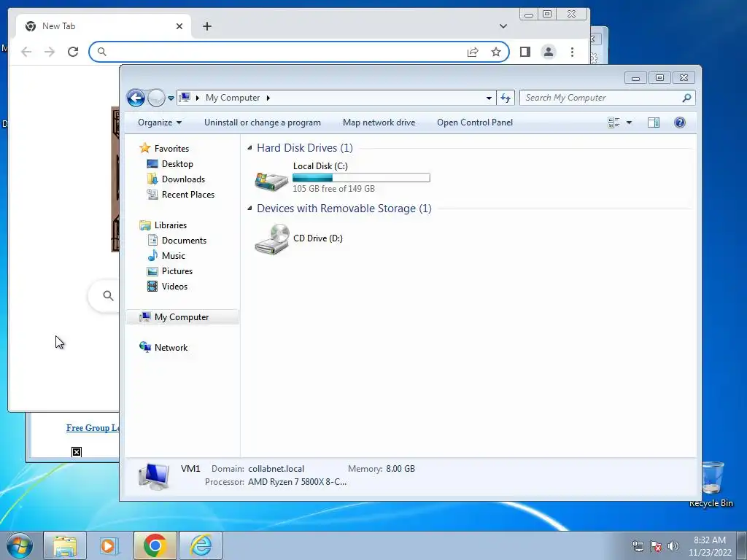The height and width of the screenshot is (560, 747).
Task: Click Chrome Forward button
Action: [x=50, y=52]
